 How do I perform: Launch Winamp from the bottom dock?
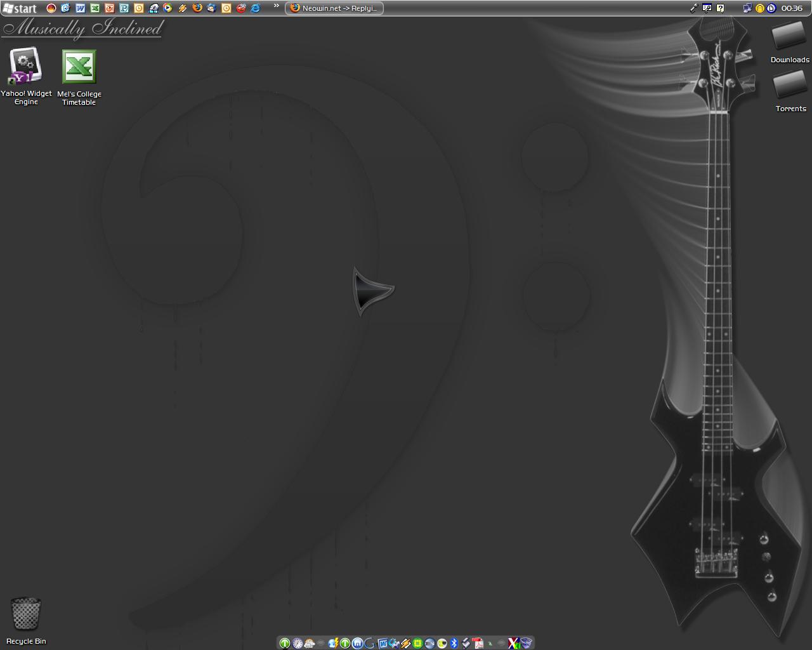tap(406, 644)
